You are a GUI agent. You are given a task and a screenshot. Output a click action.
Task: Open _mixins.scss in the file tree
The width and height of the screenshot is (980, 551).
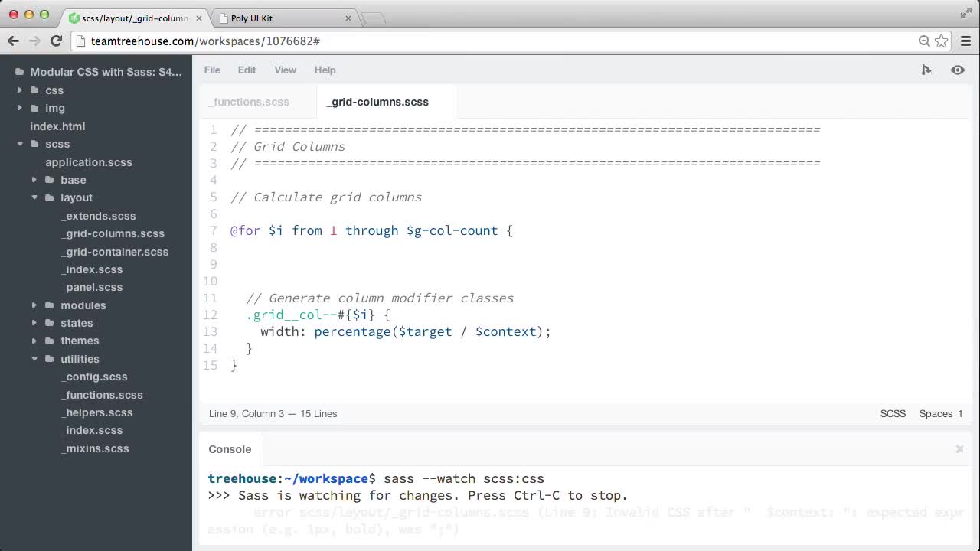(95, 448)
